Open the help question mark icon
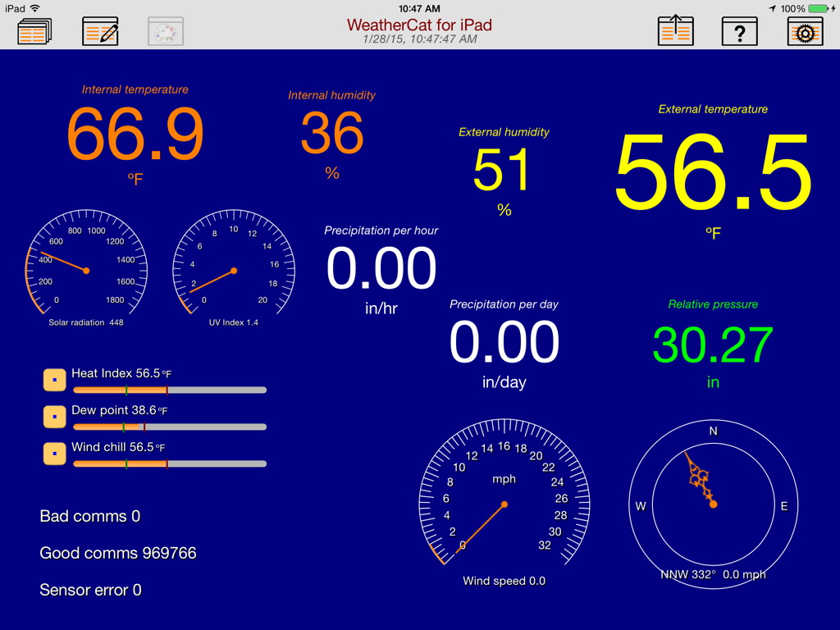 [740, 31]
